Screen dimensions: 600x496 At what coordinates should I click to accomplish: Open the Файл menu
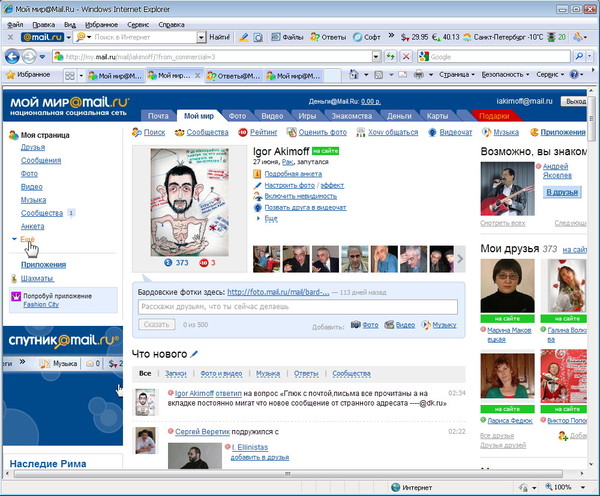15,24
